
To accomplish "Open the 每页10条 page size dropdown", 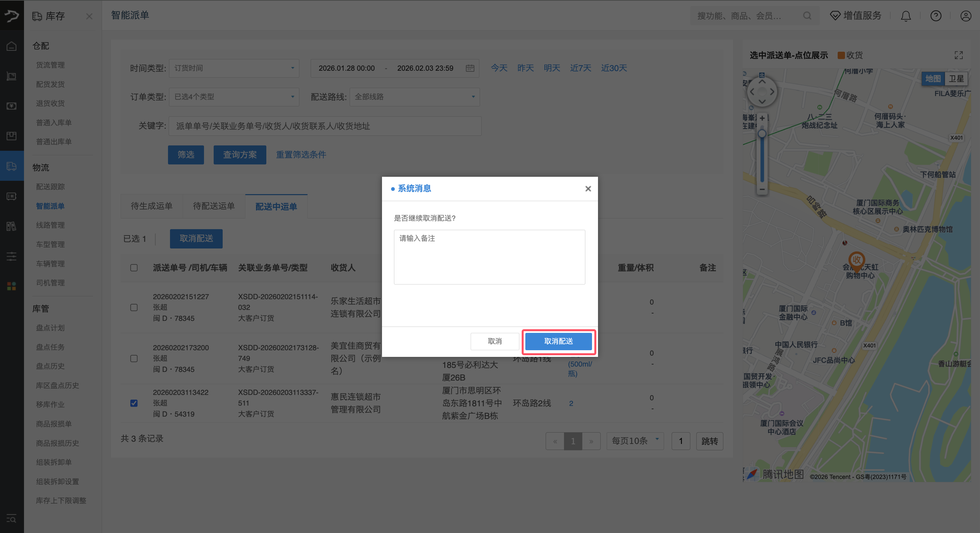I will [x=635, y=441].
